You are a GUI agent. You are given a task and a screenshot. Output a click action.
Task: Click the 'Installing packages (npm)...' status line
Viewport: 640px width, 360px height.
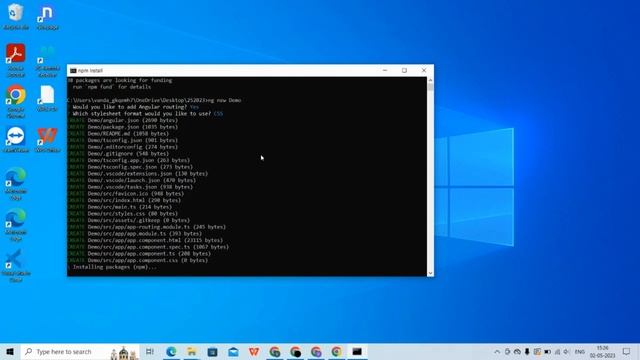[112, 267]
